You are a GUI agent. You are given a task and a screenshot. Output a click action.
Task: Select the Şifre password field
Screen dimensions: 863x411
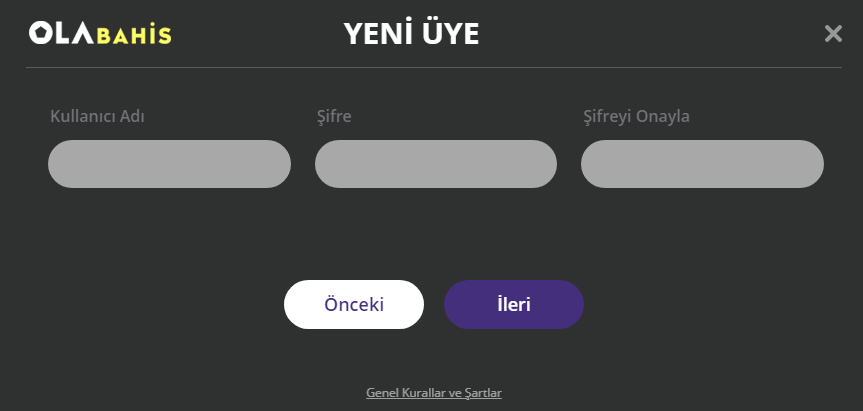pyautogui.click(x=435, y=164)
